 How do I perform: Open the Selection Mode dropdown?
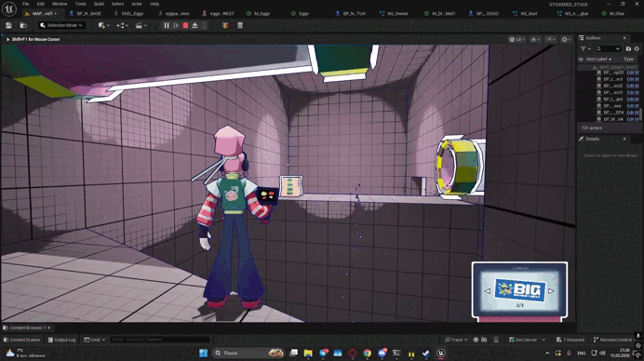click(x=61, y=25)
